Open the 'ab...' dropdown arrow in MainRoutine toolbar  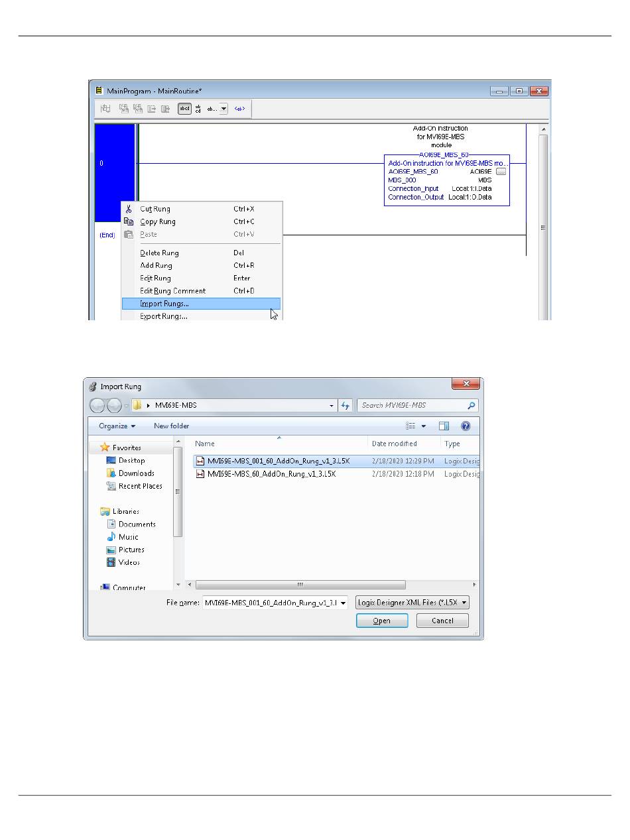(223, 109)
